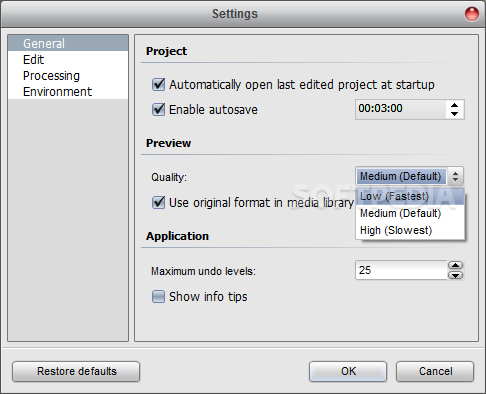Confirm settings with OK button
This screenshot has width=486, height=394.
pos(348,371)
